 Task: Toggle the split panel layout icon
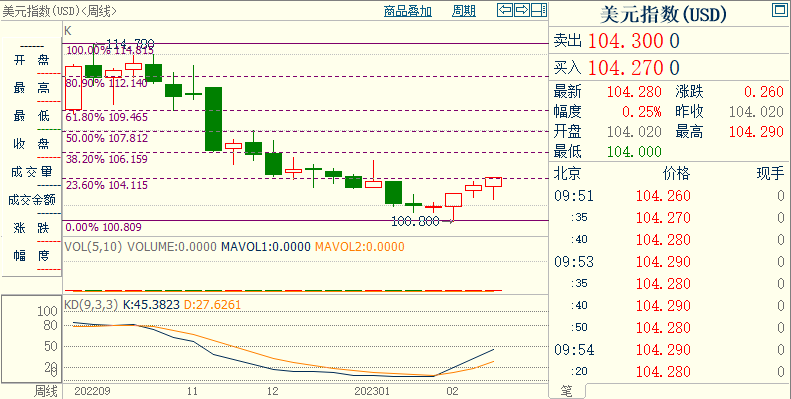click(539, 10)
